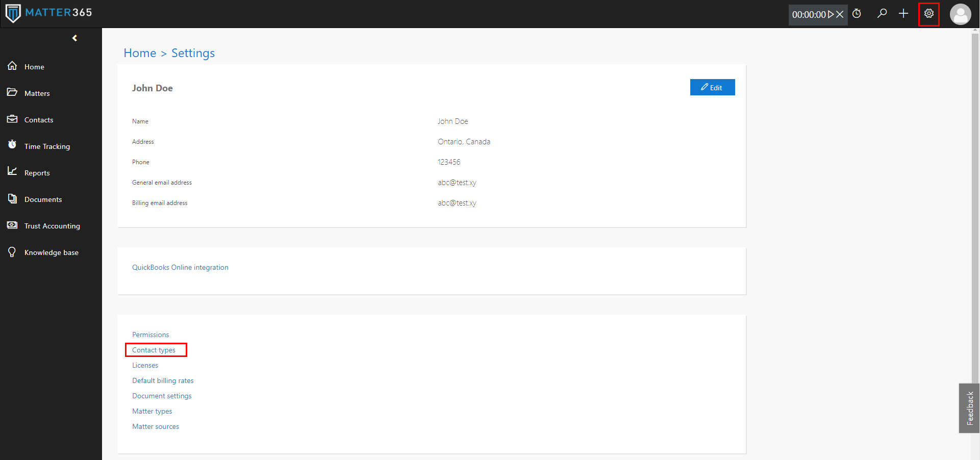Click the Contacts card icon

pyautogui.click(x=12, y=119)
